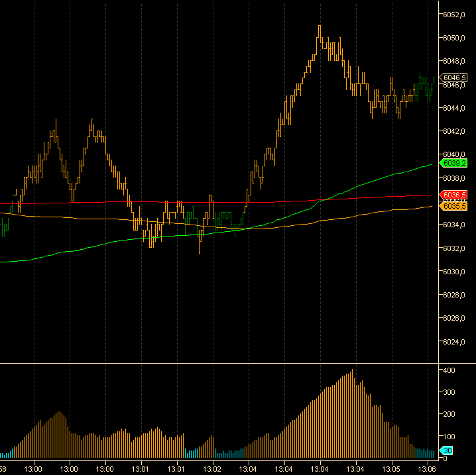476x475 pixels.
Task: Click the 400 volume axis label
Action: (x=449, y=370)
